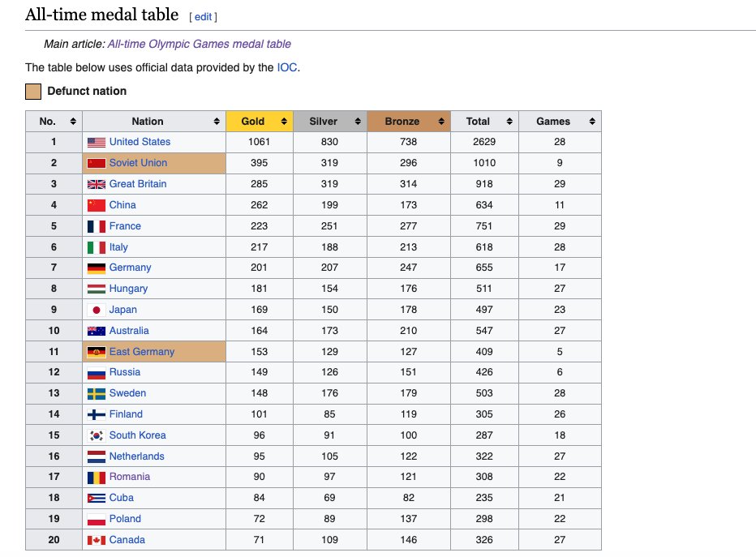This screenshot has height=557, width=756.
Task: Click Finland's gold count 101
Action: coord(259,414)
